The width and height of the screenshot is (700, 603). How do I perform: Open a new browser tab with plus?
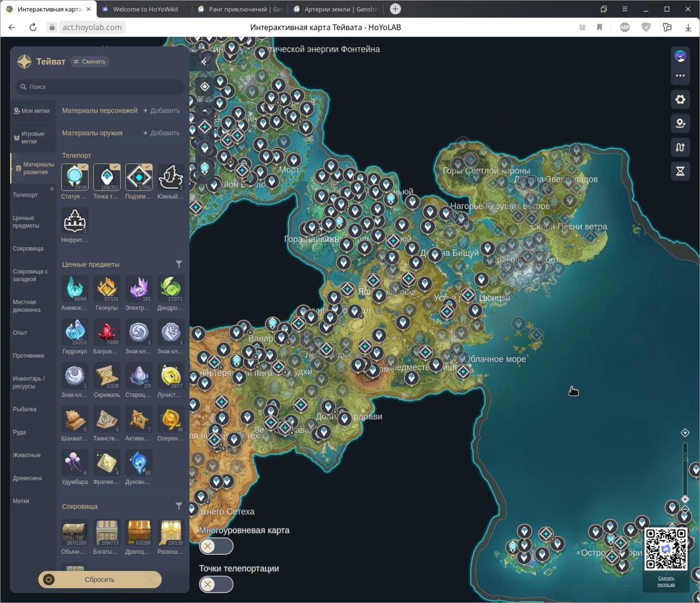(395, 9)
